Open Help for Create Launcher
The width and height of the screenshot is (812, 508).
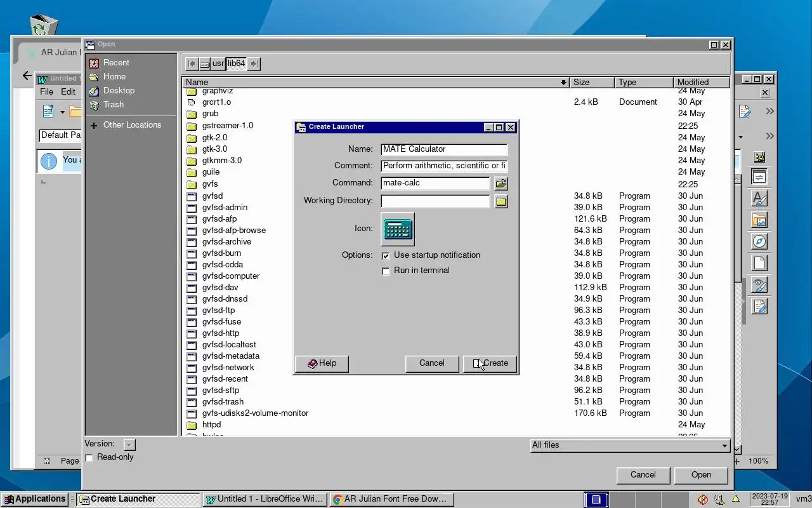[322, 363]
